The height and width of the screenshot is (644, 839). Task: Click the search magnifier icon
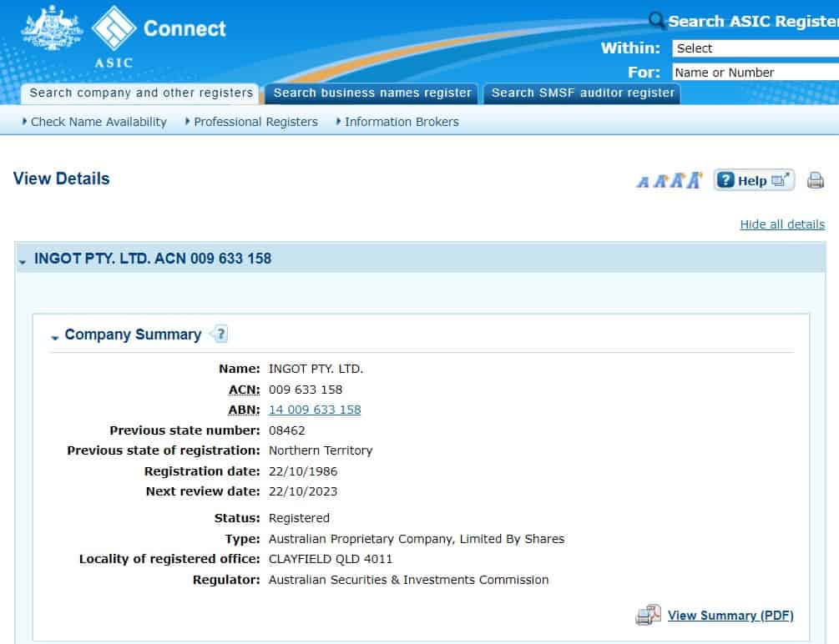pos(656,20)
